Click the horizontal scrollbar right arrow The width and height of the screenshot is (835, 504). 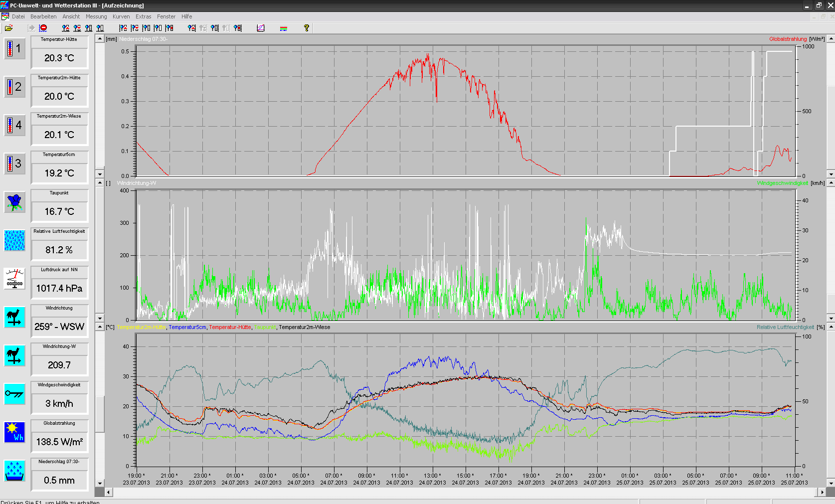(x=823, y=492)
